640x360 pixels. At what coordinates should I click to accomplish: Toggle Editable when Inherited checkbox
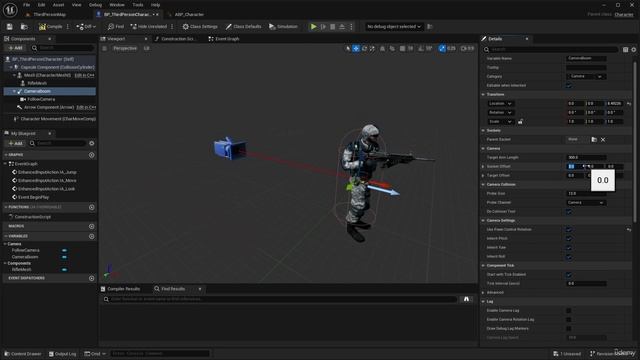569,86
